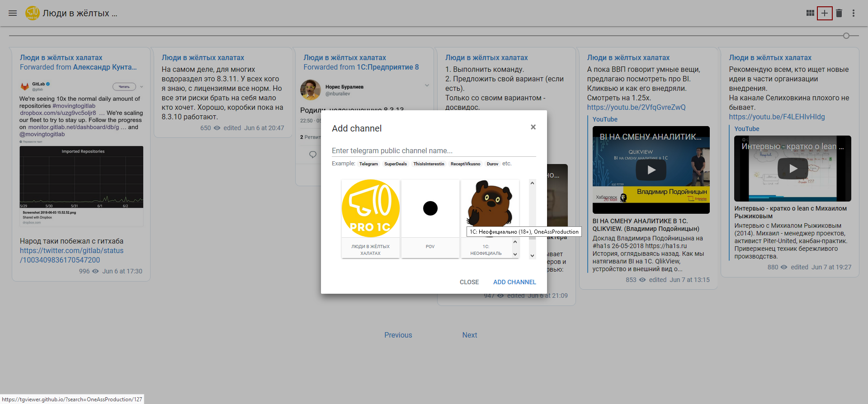Pick the Telegram example channel
868x404 pixels.
(368, 164)
